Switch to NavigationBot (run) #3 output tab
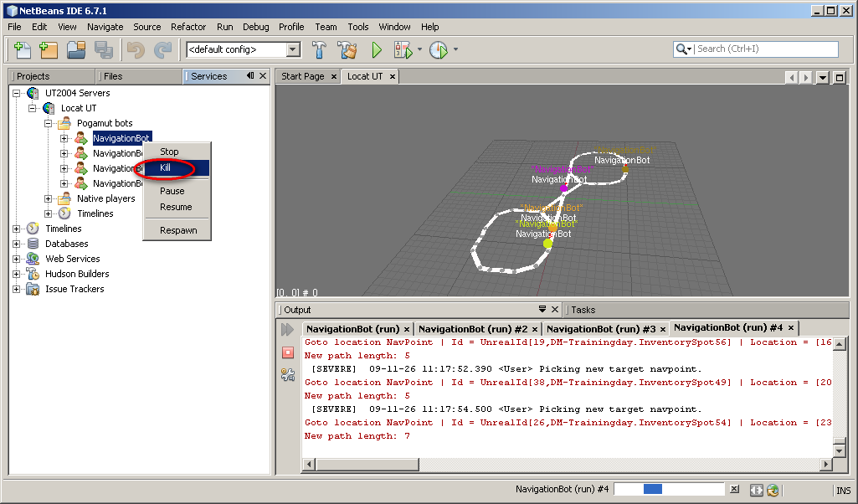 (601, 329)
